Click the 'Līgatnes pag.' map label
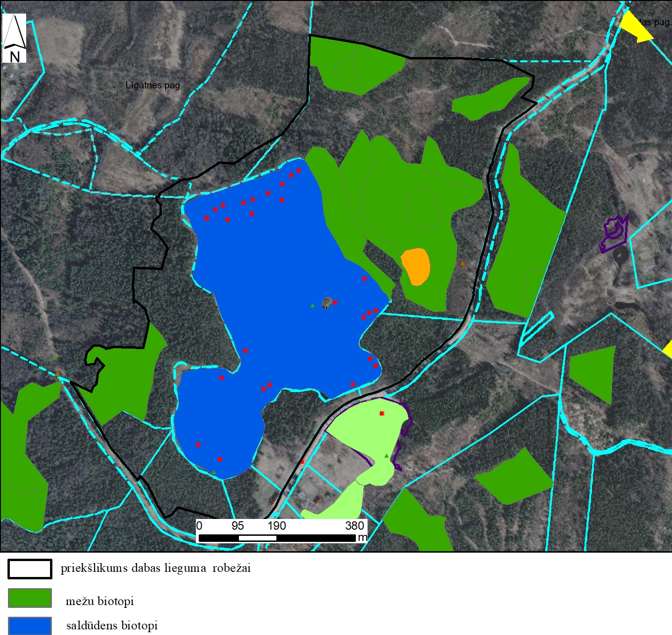This screenshot has height=635, width=672. [153, 86]
